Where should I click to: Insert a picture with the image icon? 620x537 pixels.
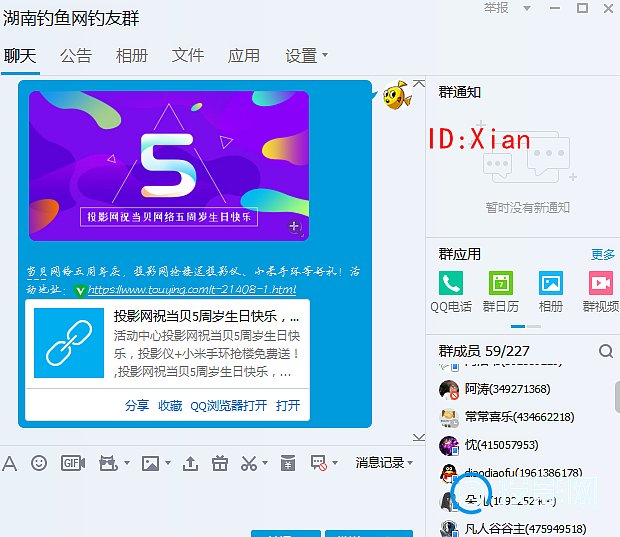[150, 463]
